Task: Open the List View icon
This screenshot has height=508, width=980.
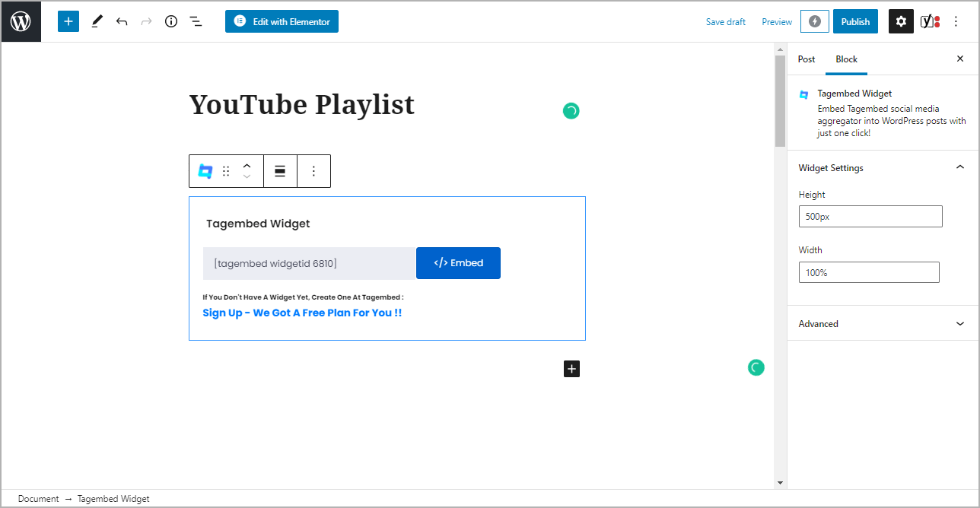Action: coord(196,21)
